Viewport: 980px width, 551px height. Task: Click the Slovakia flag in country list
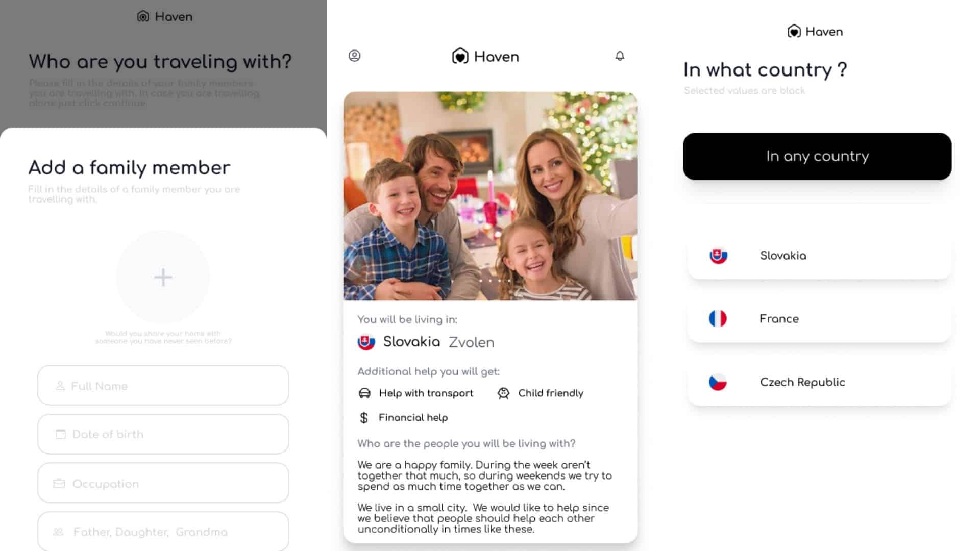coord(718,256)
